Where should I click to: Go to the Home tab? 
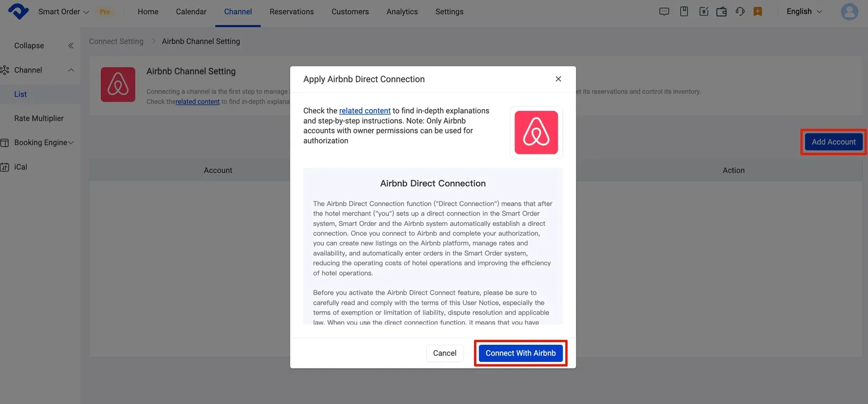tap(148, 11)
